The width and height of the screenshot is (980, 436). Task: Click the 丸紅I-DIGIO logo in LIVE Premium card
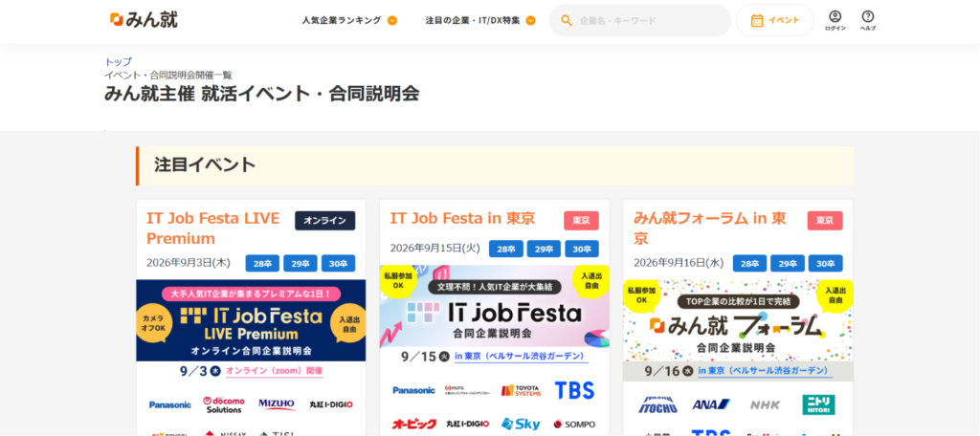[x=331, y=404]
